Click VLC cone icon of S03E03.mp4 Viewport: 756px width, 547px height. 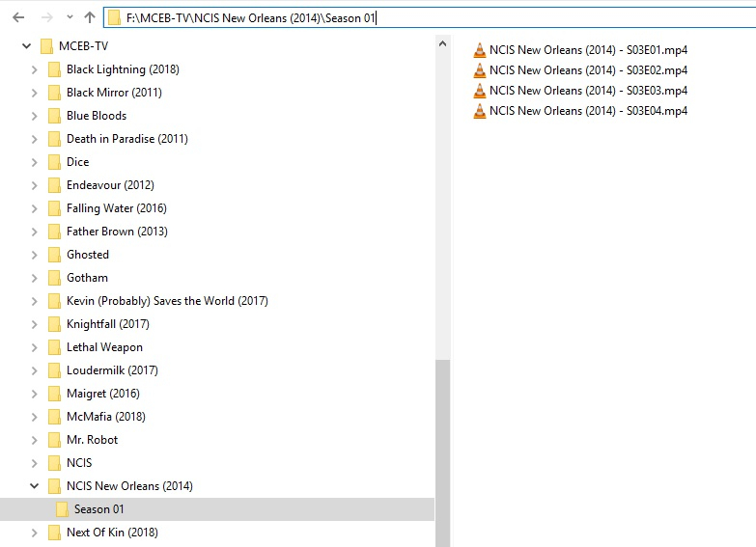479,91
